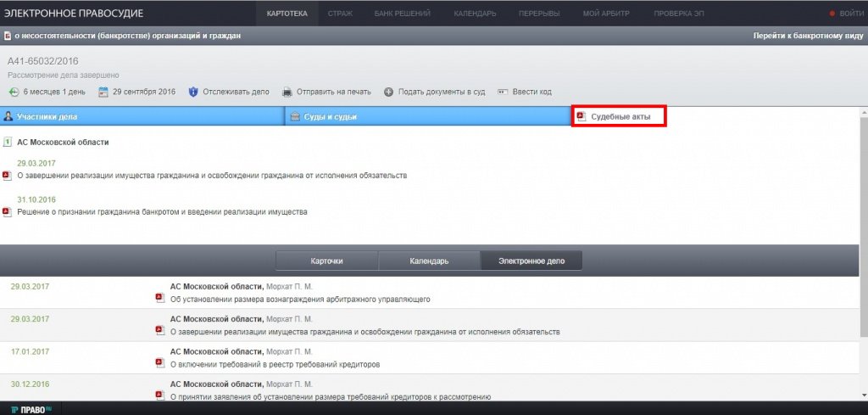This screenshot has width=868, height=415.
Task: Open PDF icon for 31.10.2016 bankruptcy decision
Action: point(7,211)
